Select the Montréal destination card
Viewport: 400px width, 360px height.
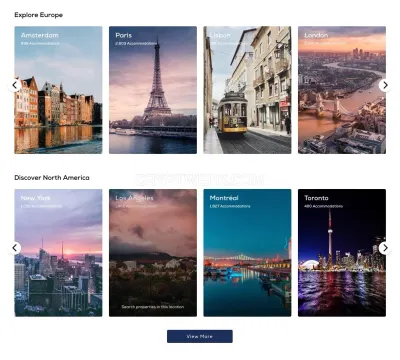click(247, 253)
